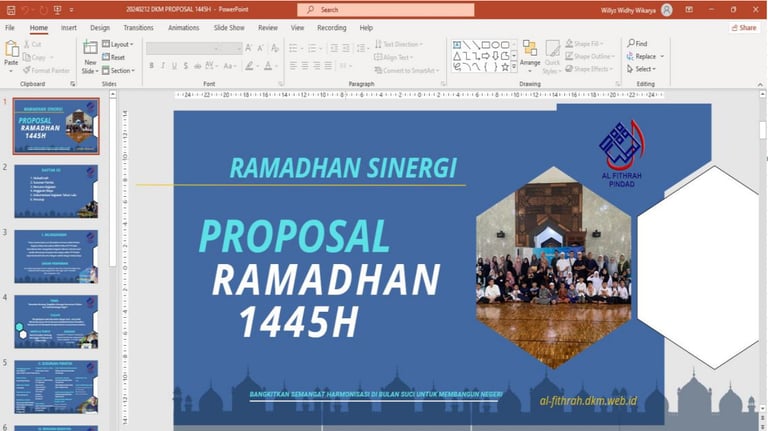Select the five-point star shape
The height and width of the screenshot is (431, 768).
tap(504, 67)
